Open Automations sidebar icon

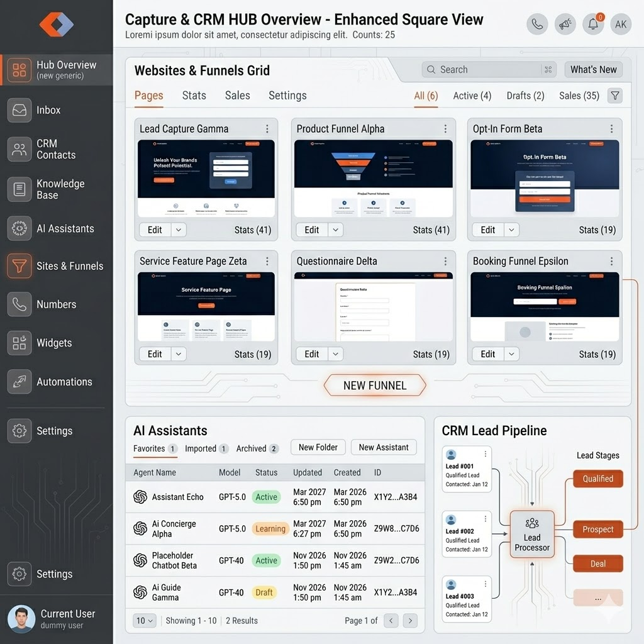(x=19, y=382)
